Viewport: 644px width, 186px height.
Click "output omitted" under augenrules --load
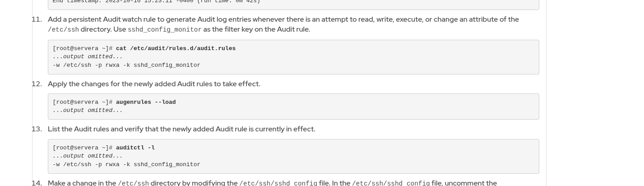pos(88,110)
